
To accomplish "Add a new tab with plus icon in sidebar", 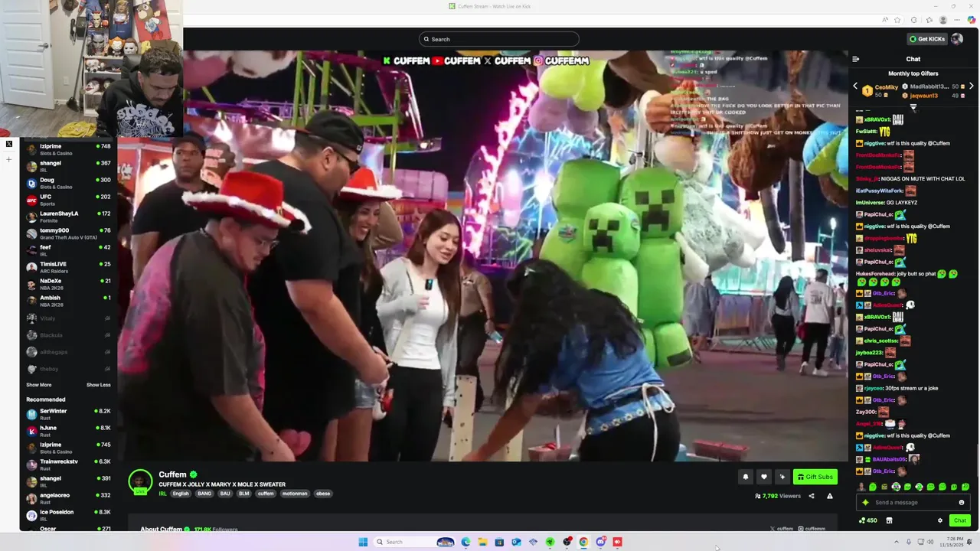I will click(x=9, y=159).
